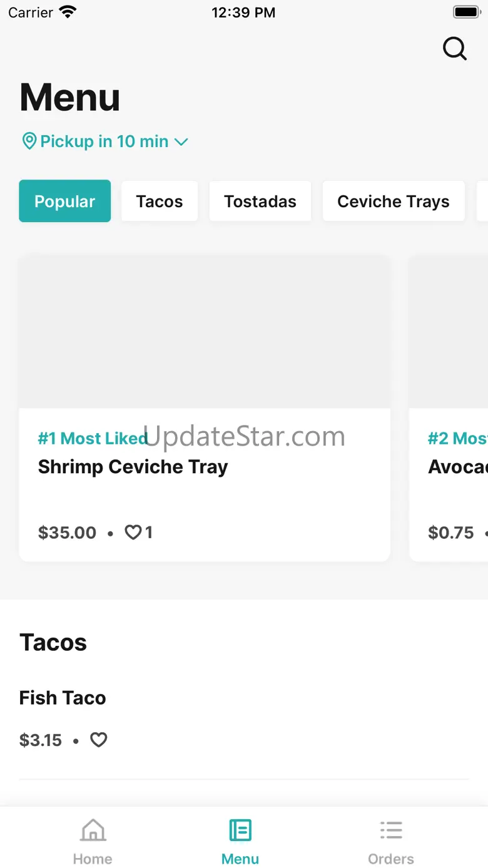Open the 'Pickup in 10 min' selector
This screenshot has height=868, width=488.
(x=104, y=141)
